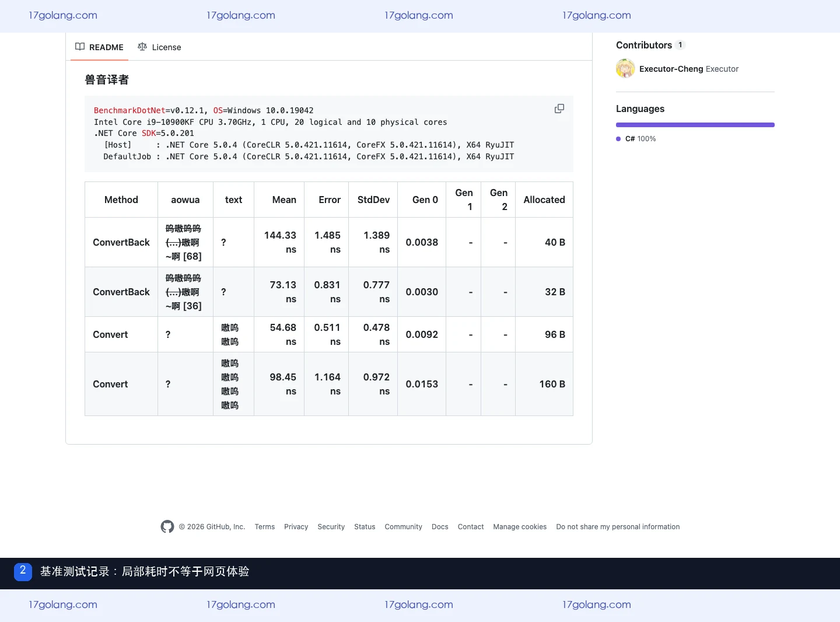Click the 73.13 ns mean value
The width and height of the screenshot is (840, 622).
(x=283, y=292)
